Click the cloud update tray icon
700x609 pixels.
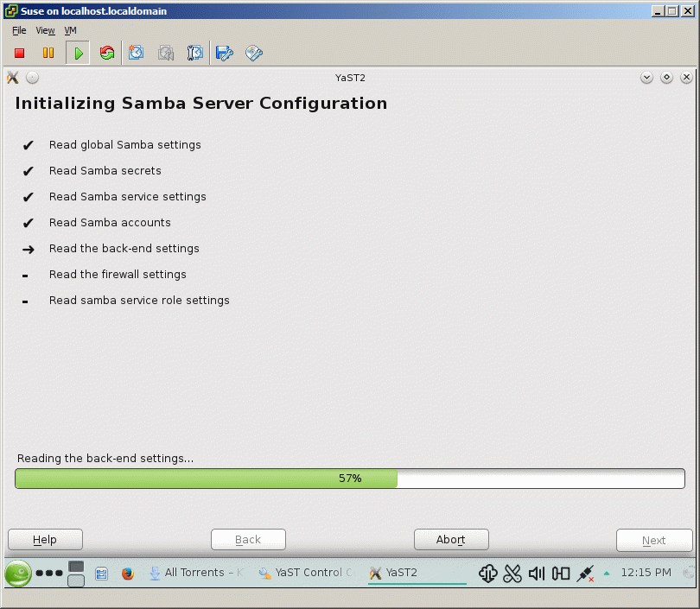point(488,574)
